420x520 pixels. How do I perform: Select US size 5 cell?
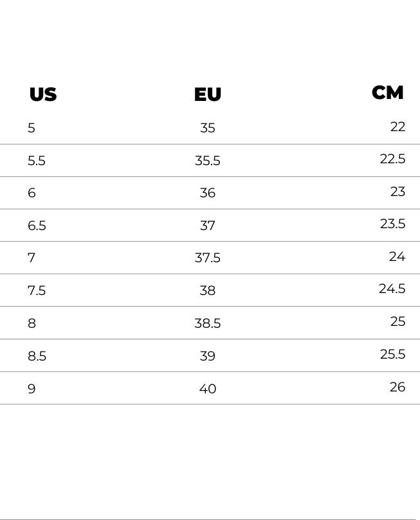point(32,128)
